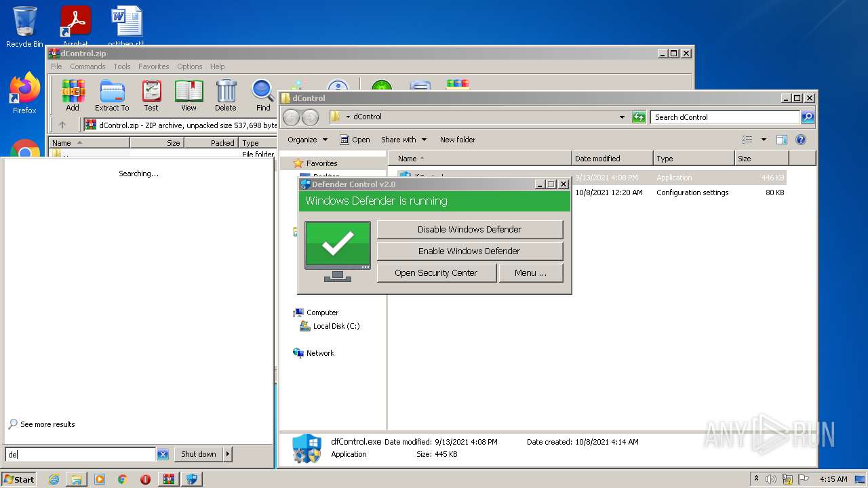Click the Delete trash icon in WinRAR
Viewport: 868px width, 488px height.
(x=226, y=96)
